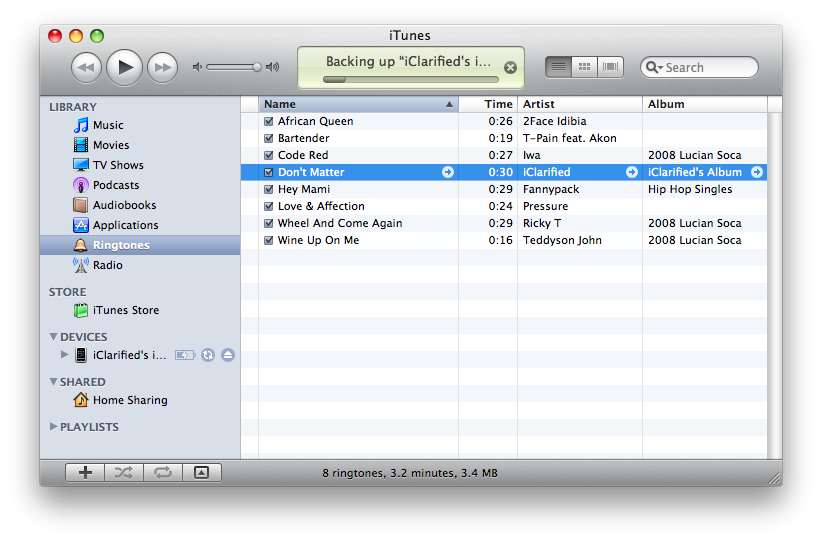
Task: Toggle checkbox for Wine Up On Me
Action: pos(268,240)
